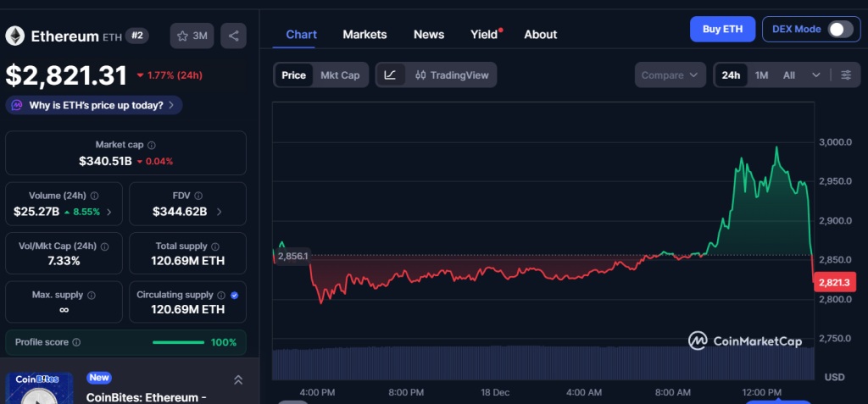Click the New badge on CoinBites
Viewport: 868px width, 404px height.
pyautogui.click(x=99, y=378)
